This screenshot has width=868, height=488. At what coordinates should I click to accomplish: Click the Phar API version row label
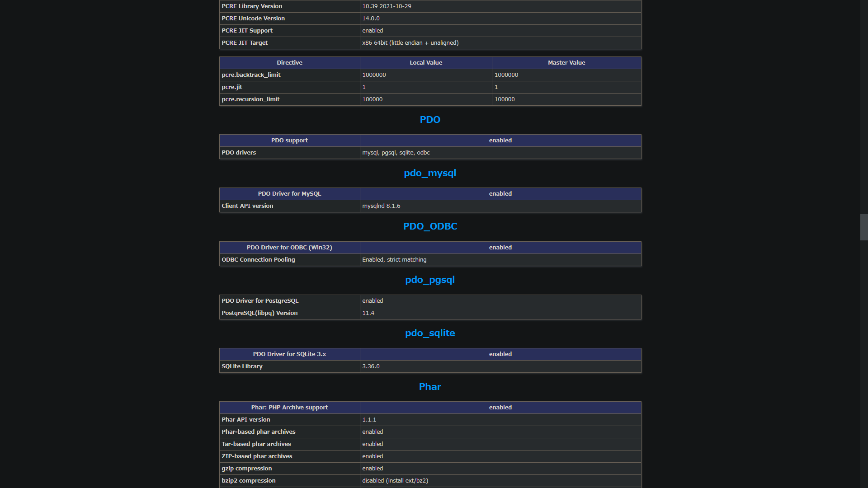click(x=245, y=420)
